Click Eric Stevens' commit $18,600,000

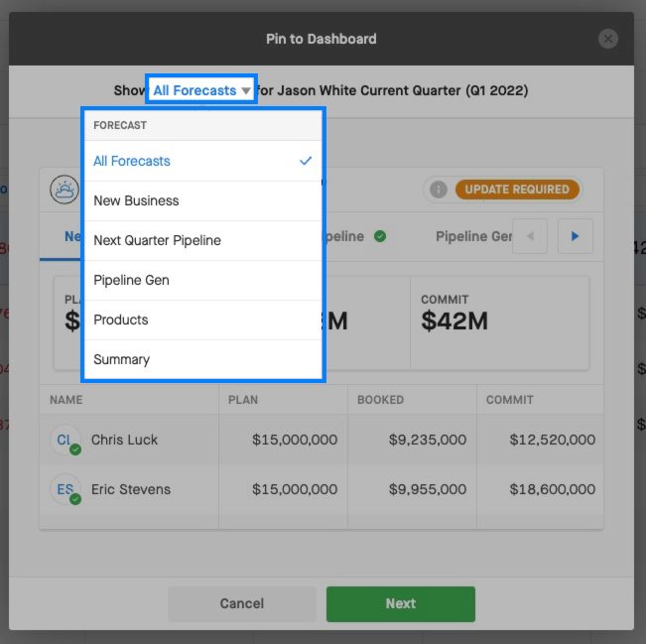553,489
